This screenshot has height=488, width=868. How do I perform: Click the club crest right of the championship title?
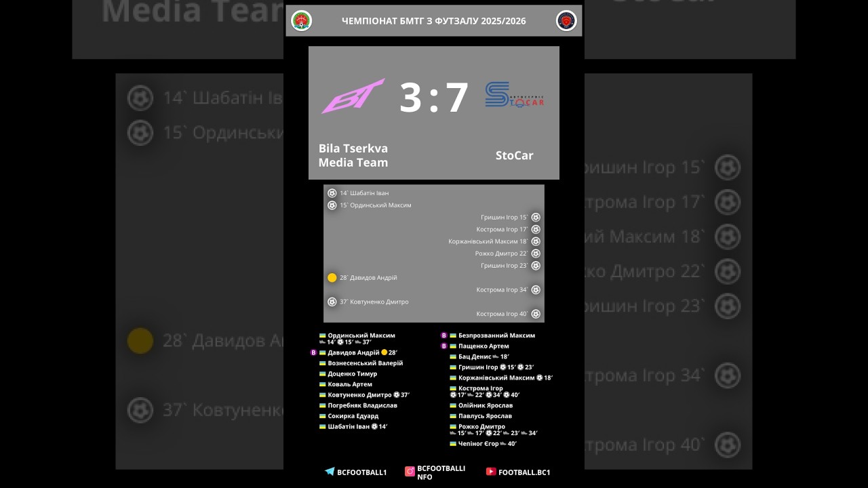point(566,21)
